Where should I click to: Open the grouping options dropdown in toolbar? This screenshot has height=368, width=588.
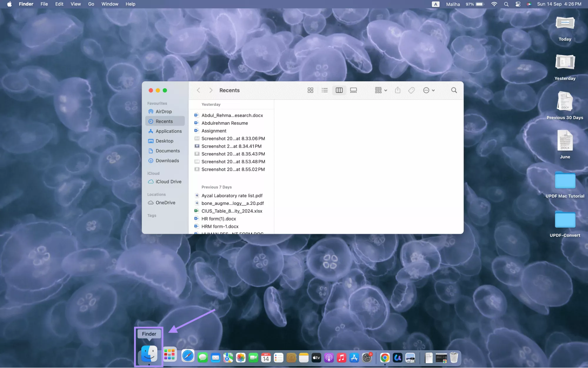[380, 90]
